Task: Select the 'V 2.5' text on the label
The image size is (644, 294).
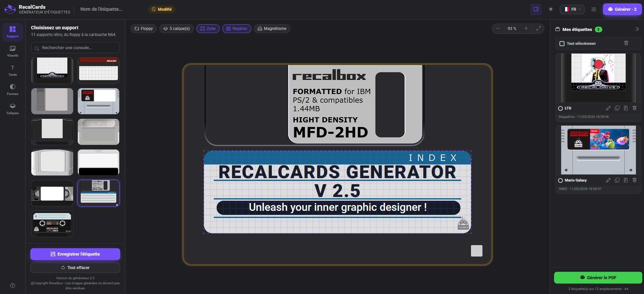Action: [x=337, y=191]
